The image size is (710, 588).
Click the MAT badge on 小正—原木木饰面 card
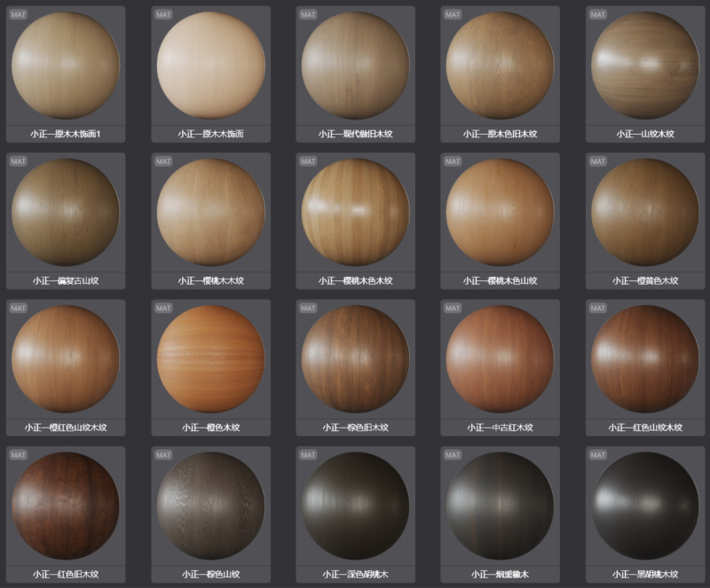[x=163, y=14]
